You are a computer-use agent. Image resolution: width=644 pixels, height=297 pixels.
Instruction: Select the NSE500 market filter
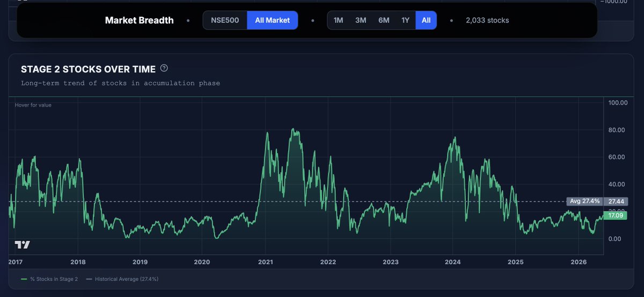point(225,20)
